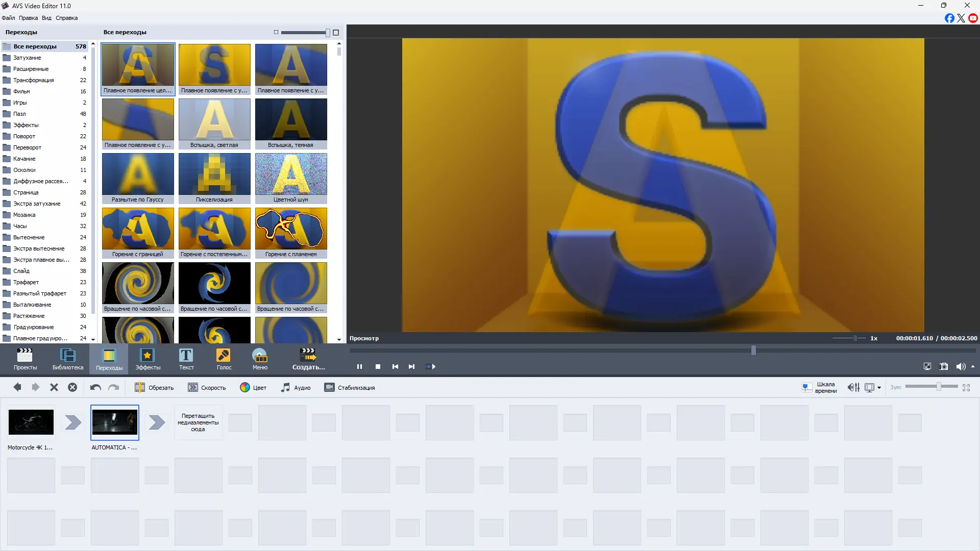Expand the volume level arrow in preview

[x=973, y=366]
